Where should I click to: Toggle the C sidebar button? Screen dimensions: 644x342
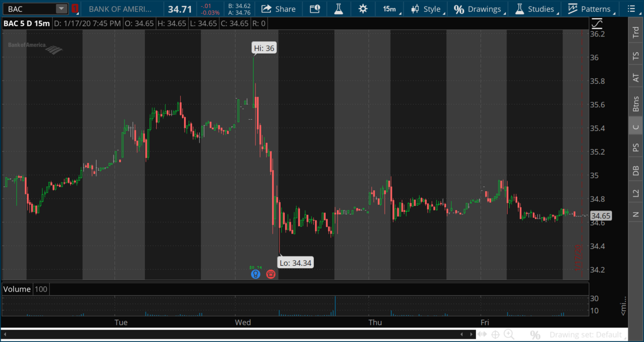click(x=636, y=127)
